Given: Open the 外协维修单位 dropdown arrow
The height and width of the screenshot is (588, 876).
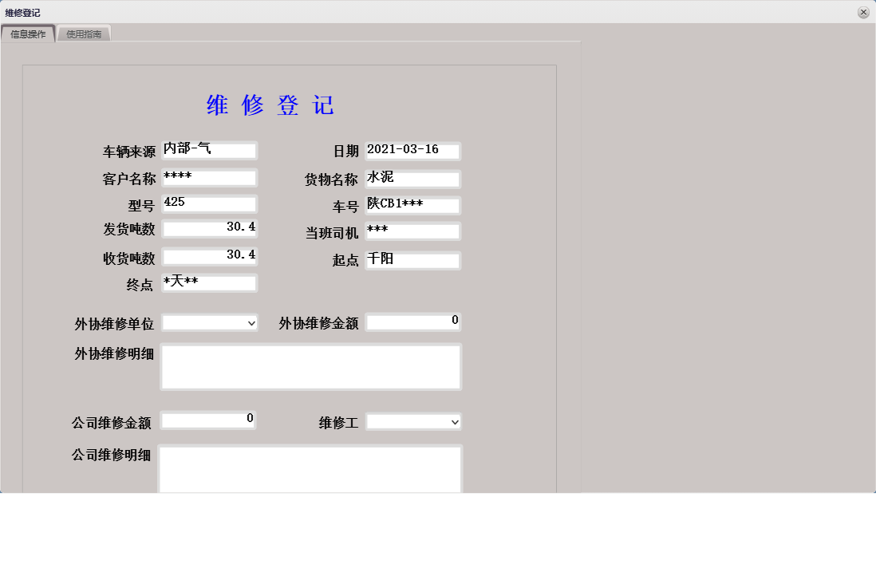Looking at the screenshot, I should click(251, 322).
